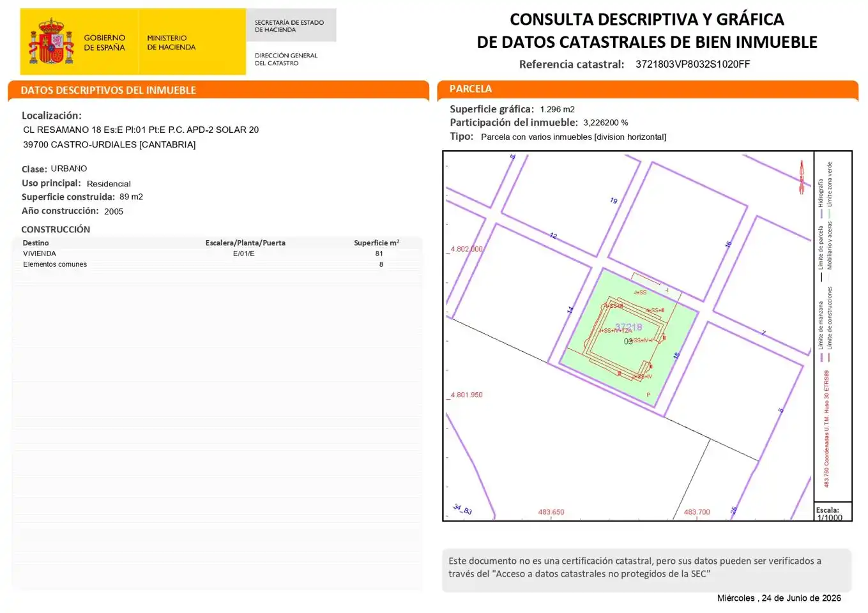Viewport: 868px width, 613px height.
Task: Select 'Parcela con varios inmuebles [division horizontal]'
Action: pyautogui.click(x=574, y=137)
